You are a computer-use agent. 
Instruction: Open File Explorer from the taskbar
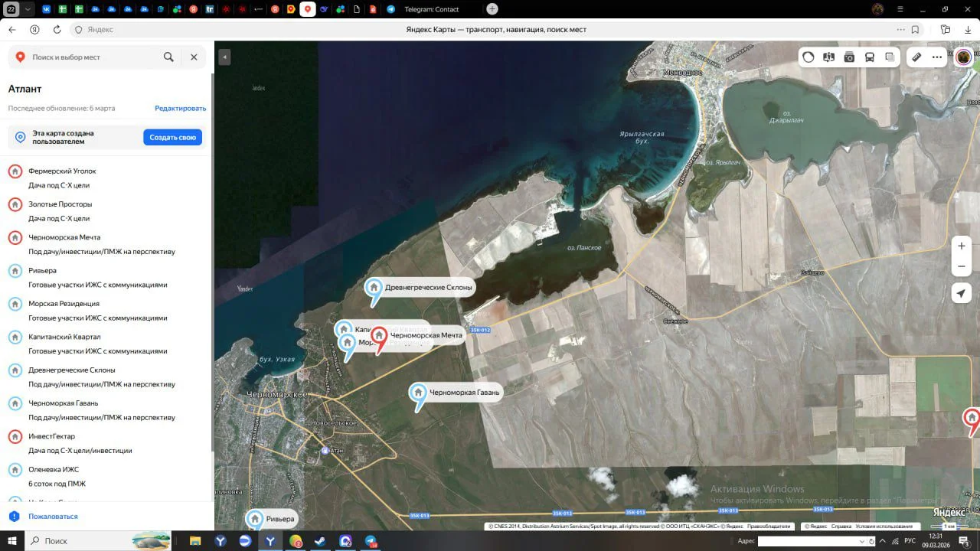click(195, 541)
